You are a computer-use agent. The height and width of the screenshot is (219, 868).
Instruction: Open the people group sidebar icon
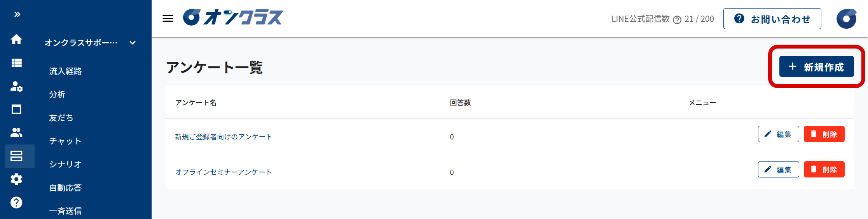(x=16, y=132)
